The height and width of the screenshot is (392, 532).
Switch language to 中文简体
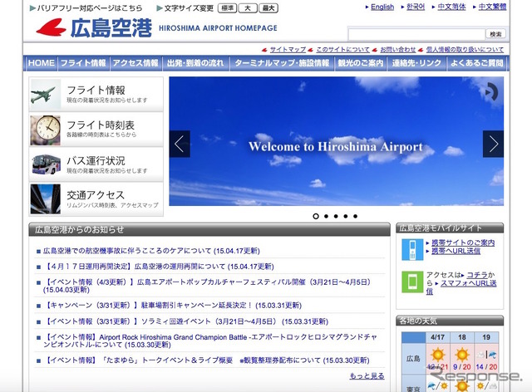[x=451, y=7]
